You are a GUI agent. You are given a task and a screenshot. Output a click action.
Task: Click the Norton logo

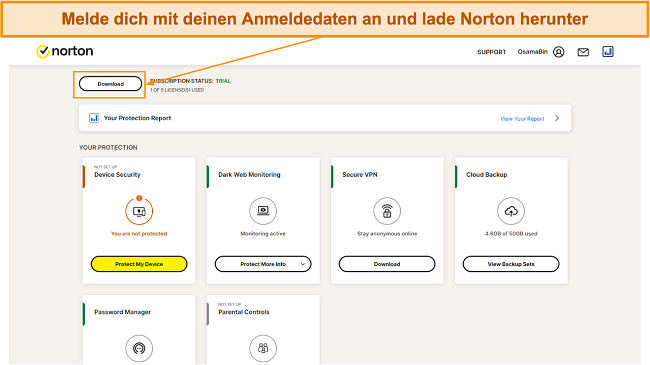point(65,51)
